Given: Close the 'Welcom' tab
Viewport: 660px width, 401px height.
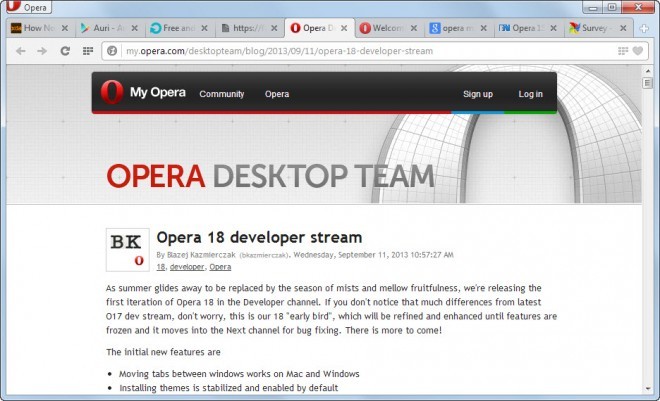Looking at the screenshot, I should point(414,28).
